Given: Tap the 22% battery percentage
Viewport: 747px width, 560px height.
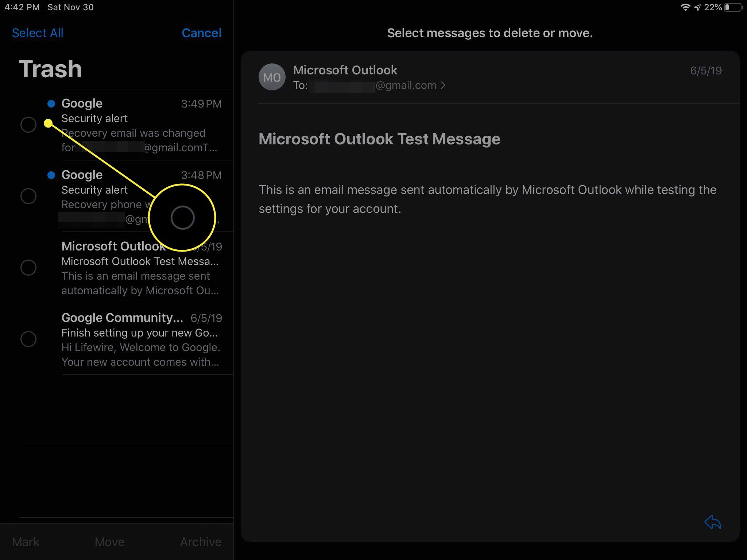Looking at the screenshot, I should click(713, 7).
